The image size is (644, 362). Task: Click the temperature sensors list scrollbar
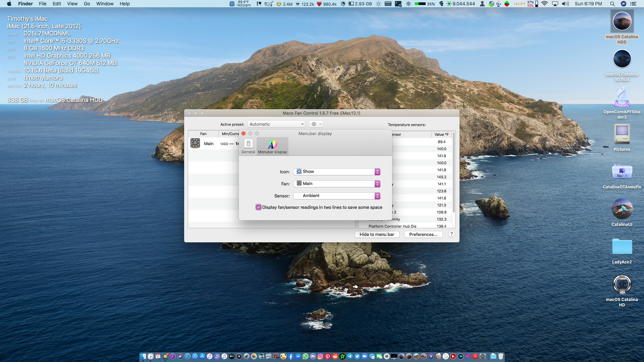pos(453,173)
